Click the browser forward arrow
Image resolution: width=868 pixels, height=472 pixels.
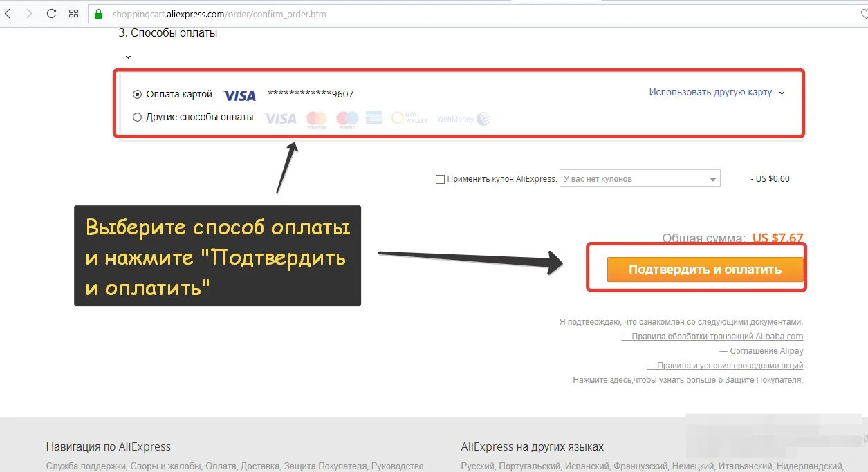click(x=29, y=14)
